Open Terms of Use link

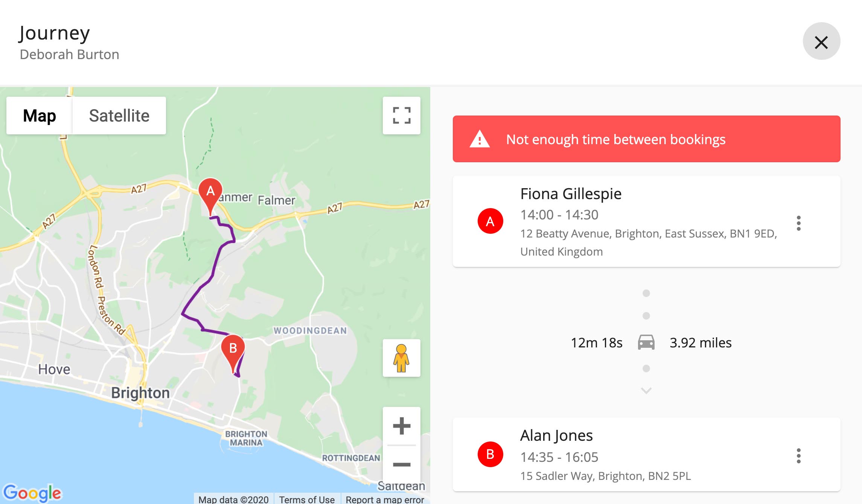(307, 499)
